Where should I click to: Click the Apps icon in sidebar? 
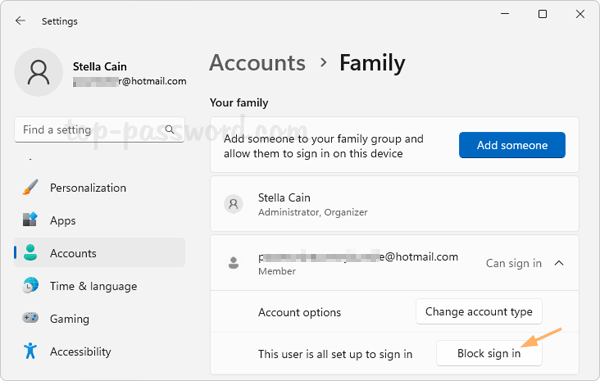(30, 220)
